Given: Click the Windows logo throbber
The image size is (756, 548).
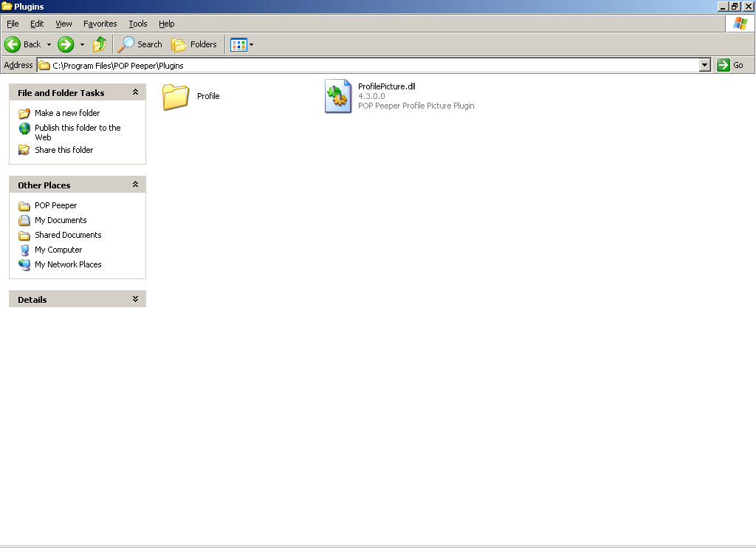Looking at the screenshot, I should coord(740,24).
